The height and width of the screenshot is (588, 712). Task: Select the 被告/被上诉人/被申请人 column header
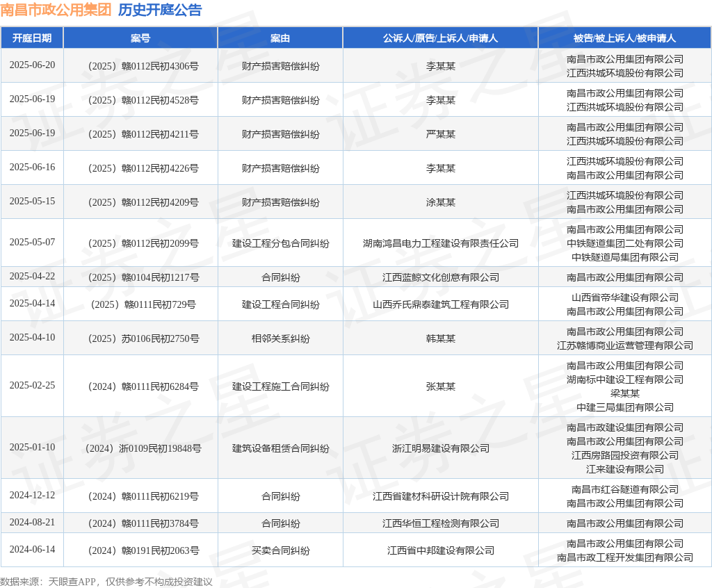click(x=625, y=38)
